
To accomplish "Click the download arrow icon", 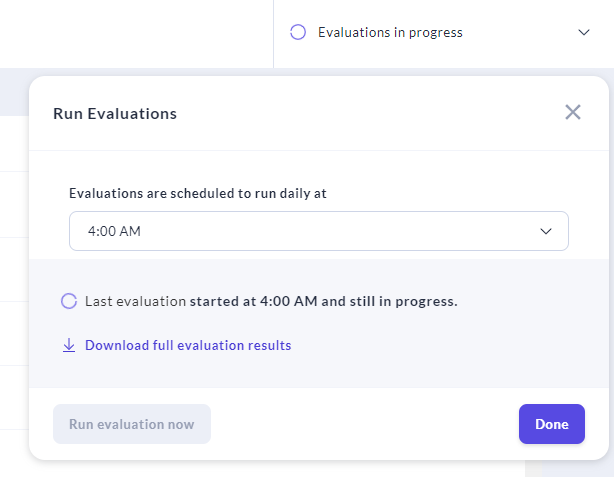I will 69,346.
